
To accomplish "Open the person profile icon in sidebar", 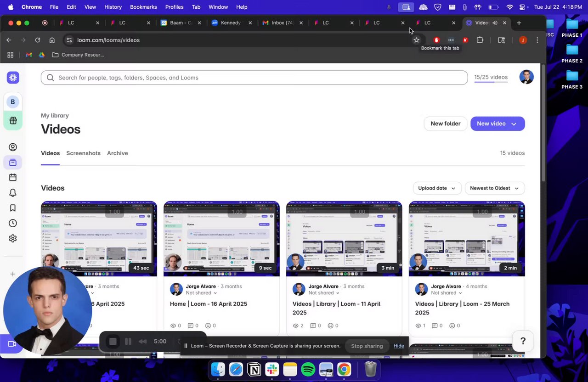I will (13, 147).
